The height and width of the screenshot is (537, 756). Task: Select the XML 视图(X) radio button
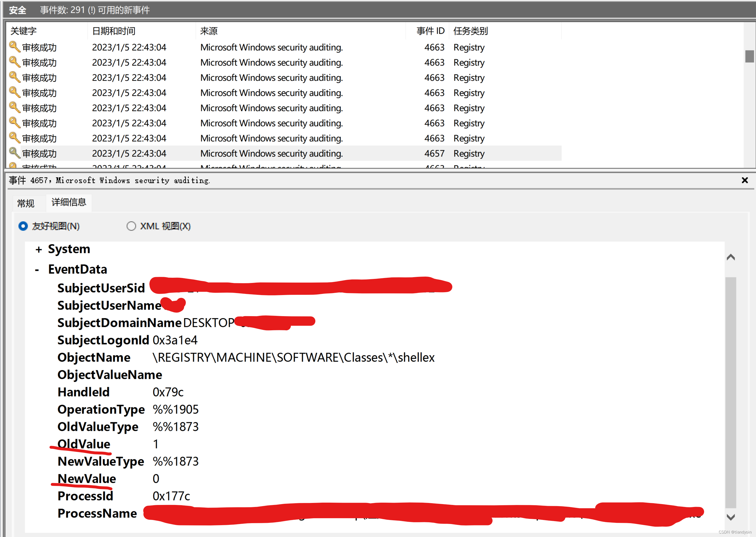tap(131, 226)
